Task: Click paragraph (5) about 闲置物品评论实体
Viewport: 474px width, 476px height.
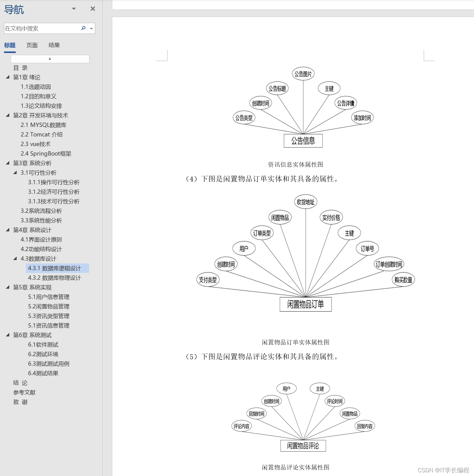Action: click(x=262, y=357)
